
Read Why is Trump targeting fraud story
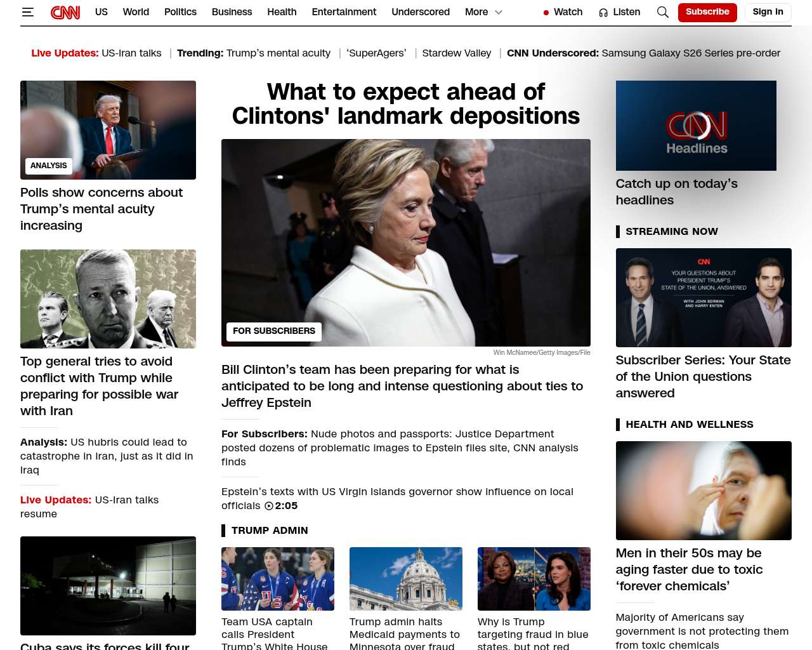click(533, 633)
